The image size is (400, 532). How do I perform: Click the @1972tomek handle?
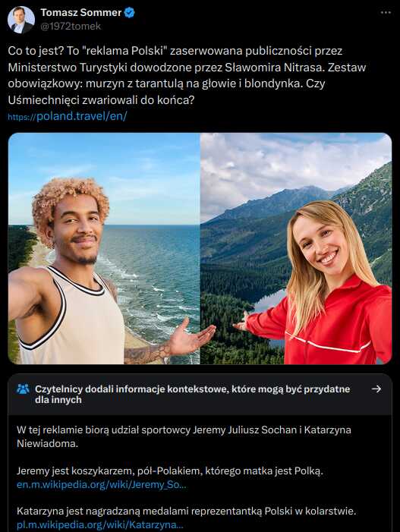click(71, 26)
